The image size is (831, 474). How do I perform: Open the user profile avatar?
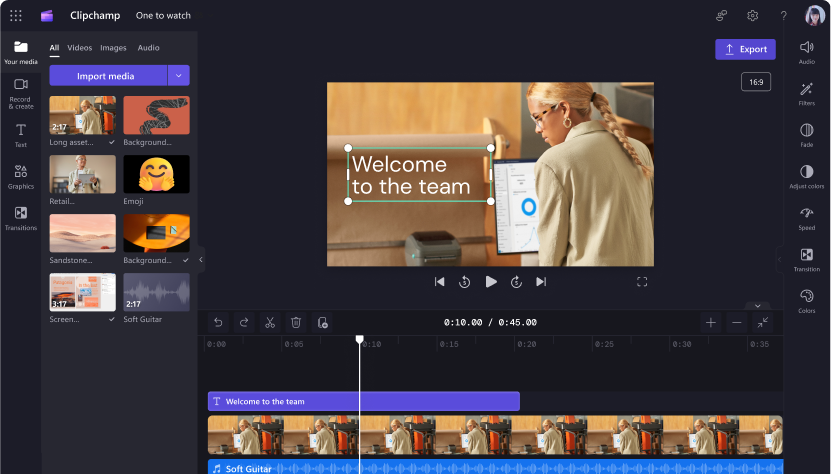pyautogui.click(x=815, y=15)
